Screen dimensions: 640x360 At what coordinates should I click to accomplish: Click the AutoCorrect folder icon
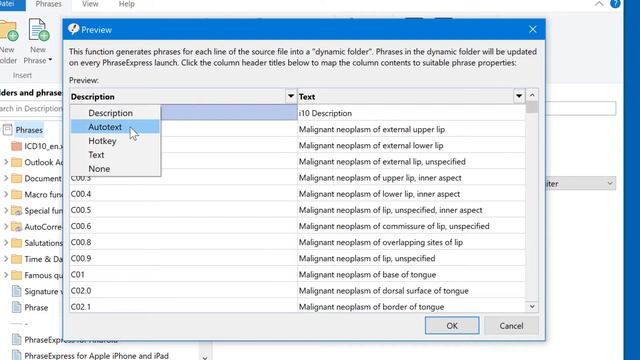pos(16,227)
